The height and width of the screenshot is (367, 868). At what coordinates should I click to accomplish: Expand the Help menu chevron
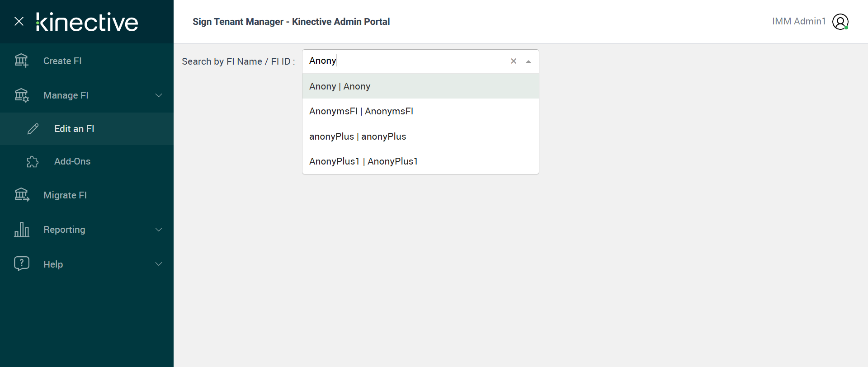point(159,264)
